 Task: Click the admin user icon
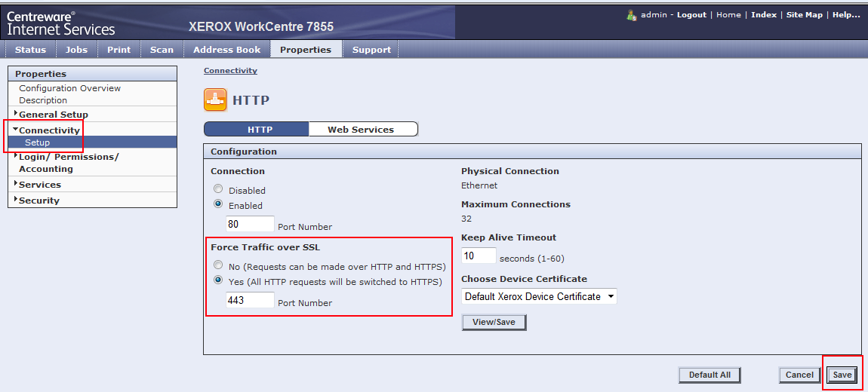coord(632,15)
